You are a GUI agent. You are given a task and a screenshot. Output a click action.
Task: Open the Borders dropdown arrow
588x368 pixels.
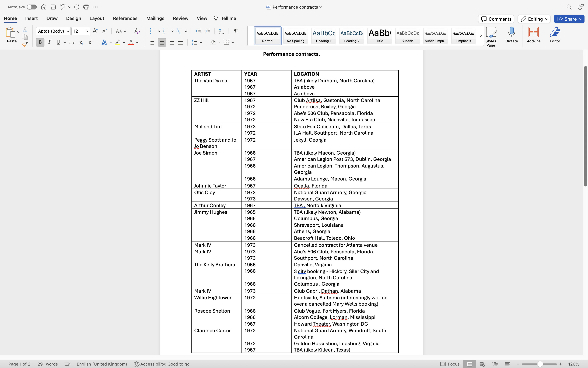click(x=233, y=43)
